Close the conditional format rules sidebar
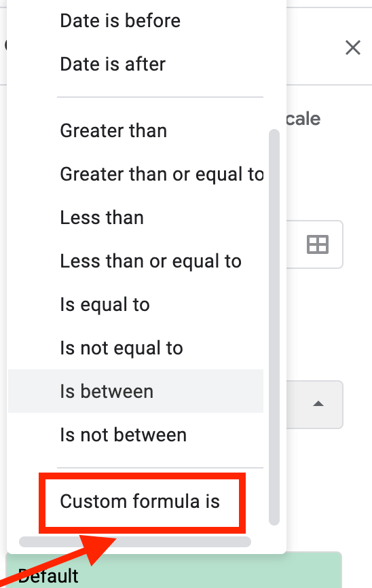The height and width of the screenshot is (588, 372). click(353, 48)
